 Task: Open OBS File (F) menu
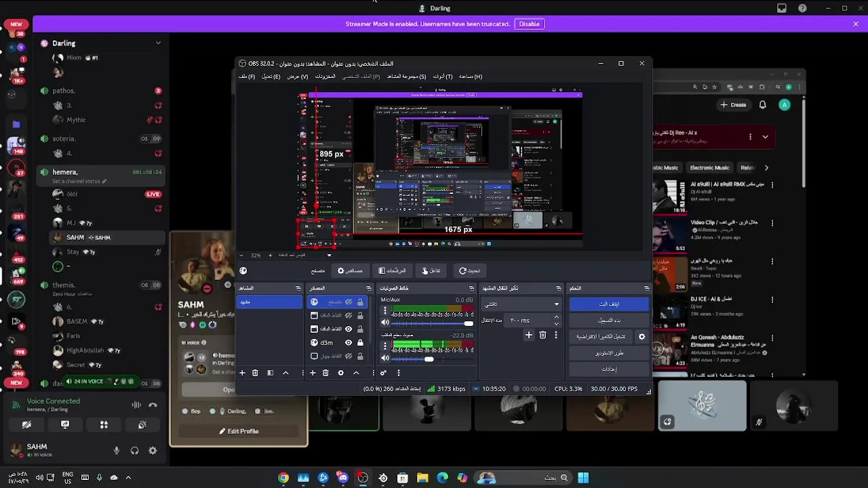point(247,77)
